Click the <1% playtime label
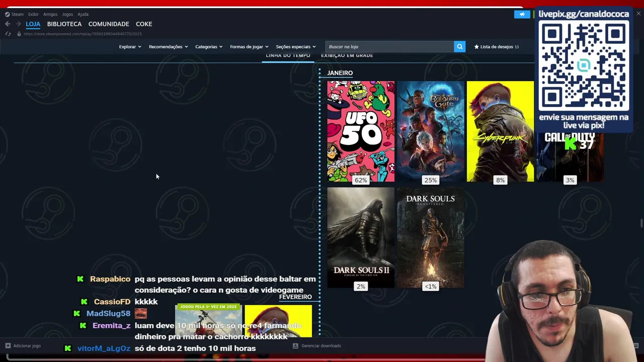Screen dimensions: 644x362 point(431,287)
